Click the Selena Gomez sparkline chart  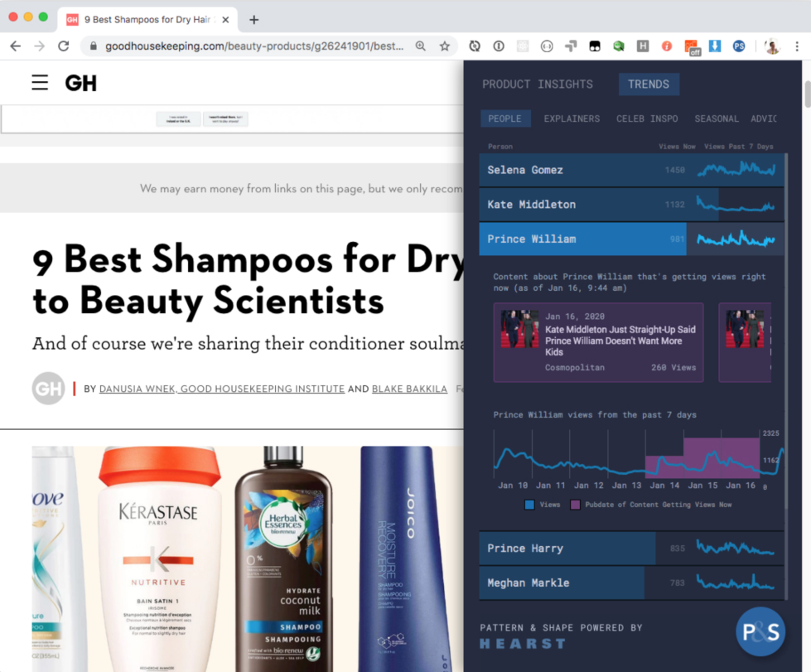(736, 169)
